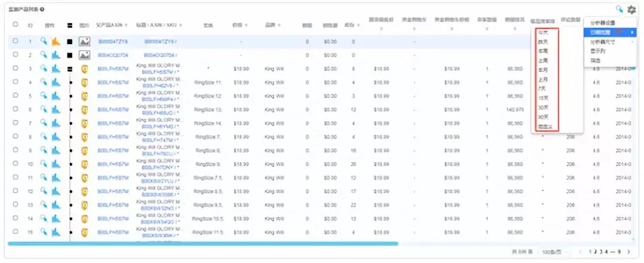Click the next-page arrow in pagination
Screen dimensions: 644x263
629,252
